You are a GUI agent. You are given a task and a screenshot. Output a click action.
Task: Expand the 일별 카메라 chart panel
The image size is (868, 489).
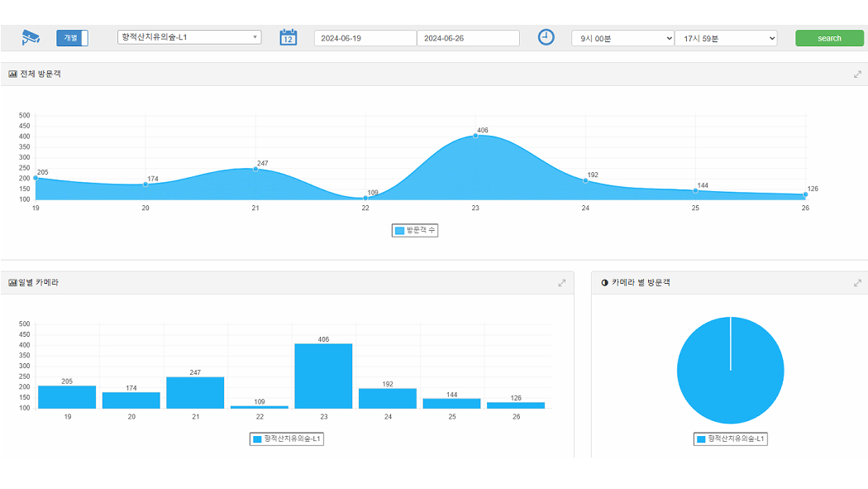click(562, 283)
